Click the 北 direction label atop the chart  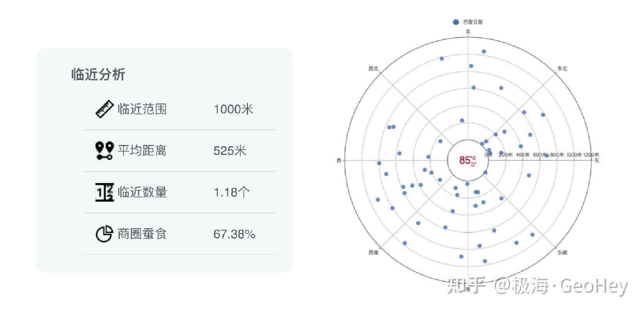point(468,32)
